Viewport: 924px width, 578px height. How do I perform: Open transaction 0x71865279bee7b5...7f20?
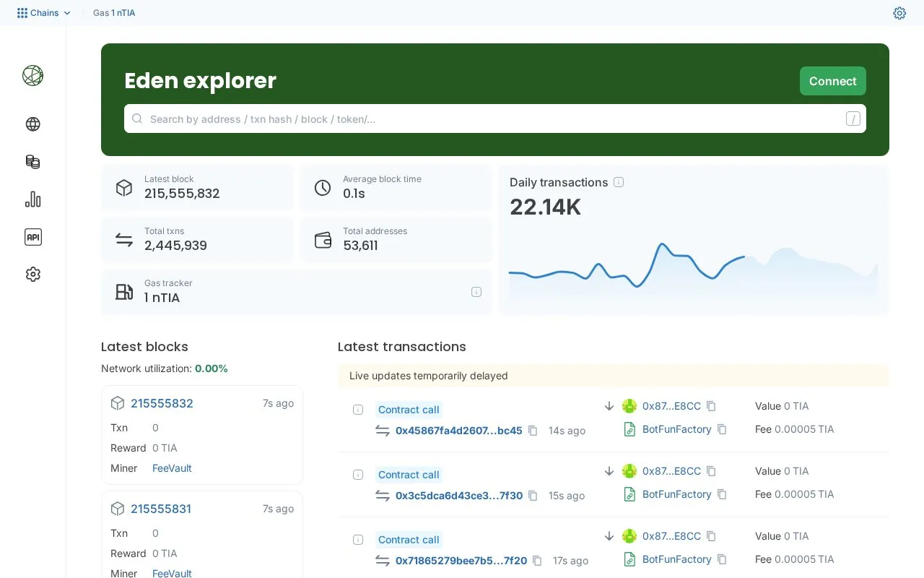[461, 561]
